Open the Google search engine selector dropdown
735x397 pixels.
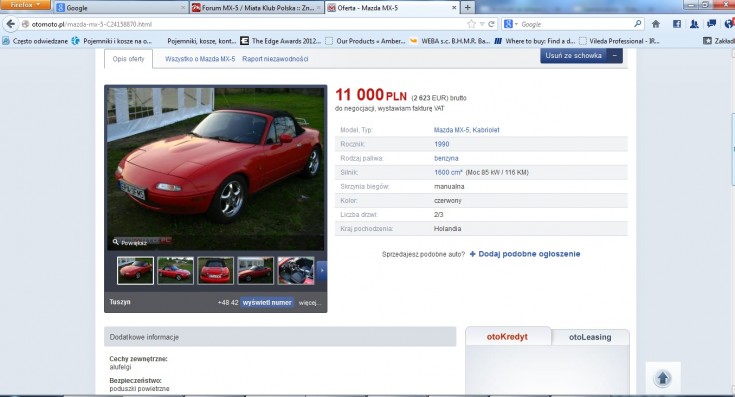pos(510,24)
